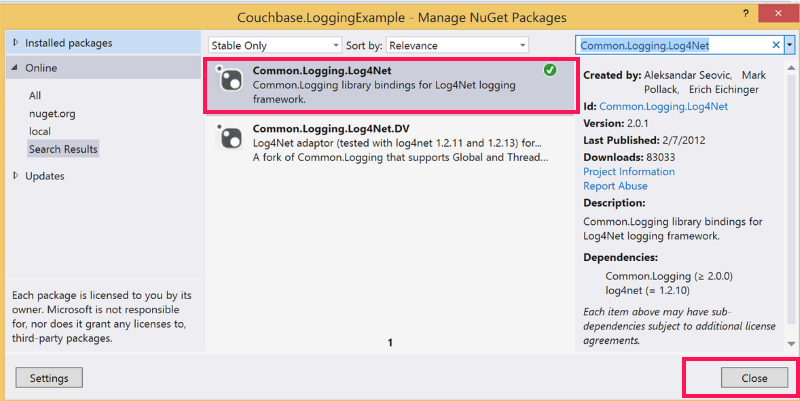Open the search box dropdown arrow
The image size is (800, 401).
point(790,45)
